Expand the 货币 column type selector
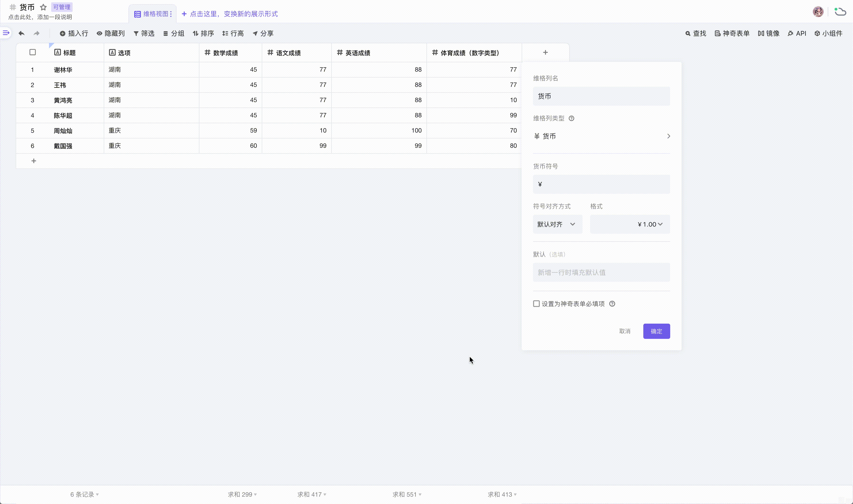The image size is (853, 504). (x=601, y=136)
